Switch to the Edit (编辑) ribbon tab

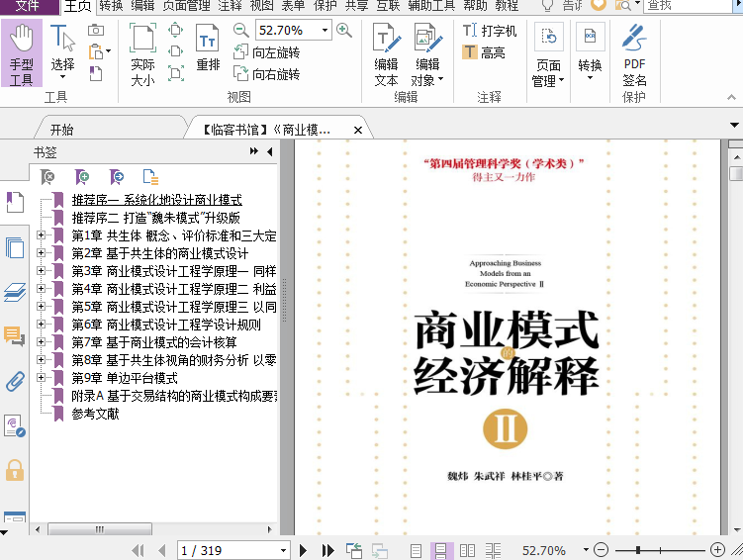pyautogui.click(x=142, y=6)
